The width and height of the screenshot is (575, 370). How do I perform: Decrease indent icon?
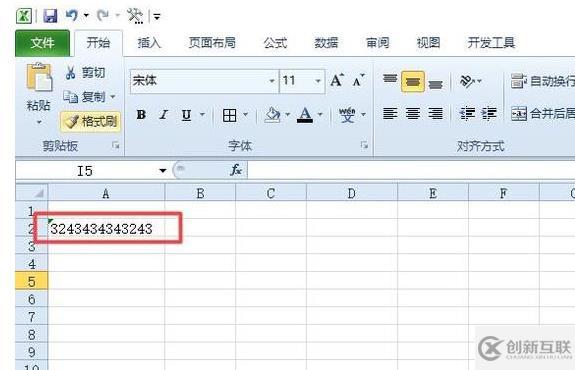(467, 113)
